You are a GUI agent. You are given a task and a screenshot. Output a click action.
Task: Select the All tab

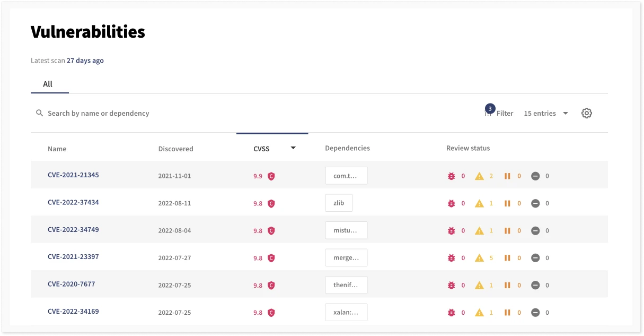[x=48, y=84]
